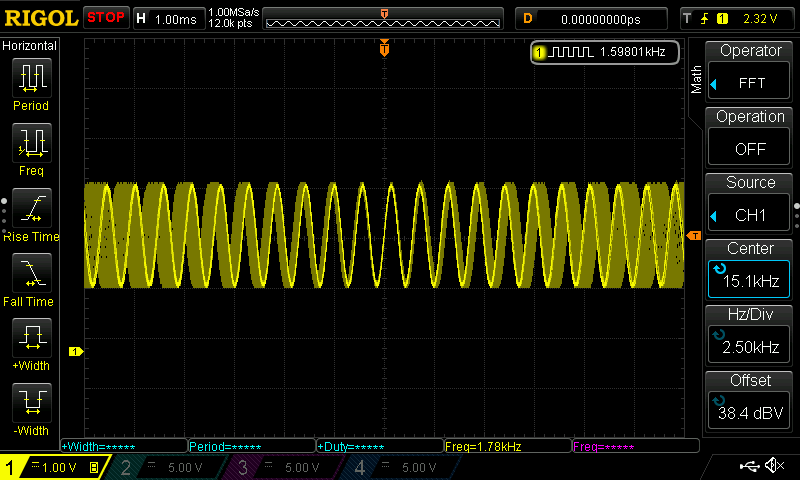
Task: Adjust the Center 15.1kHz knob field
Action: click(751, 271)
